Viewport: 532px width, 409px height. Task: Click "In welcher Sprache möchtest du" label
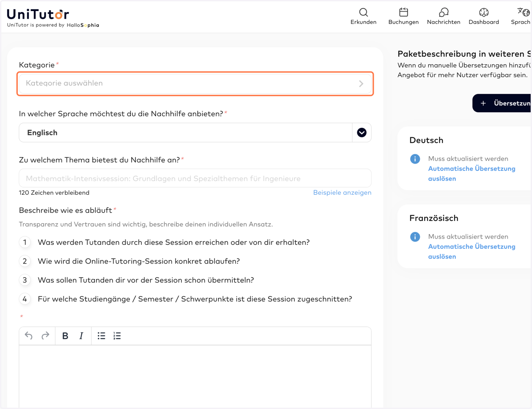121,114
